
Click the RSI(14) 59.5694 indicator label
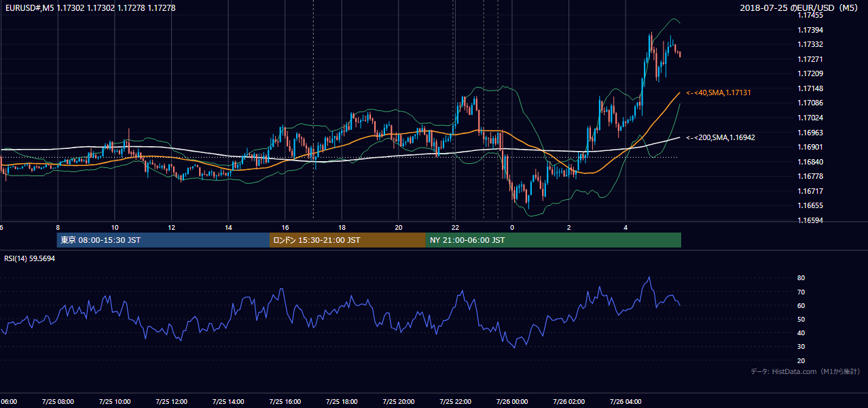(30, 258)
